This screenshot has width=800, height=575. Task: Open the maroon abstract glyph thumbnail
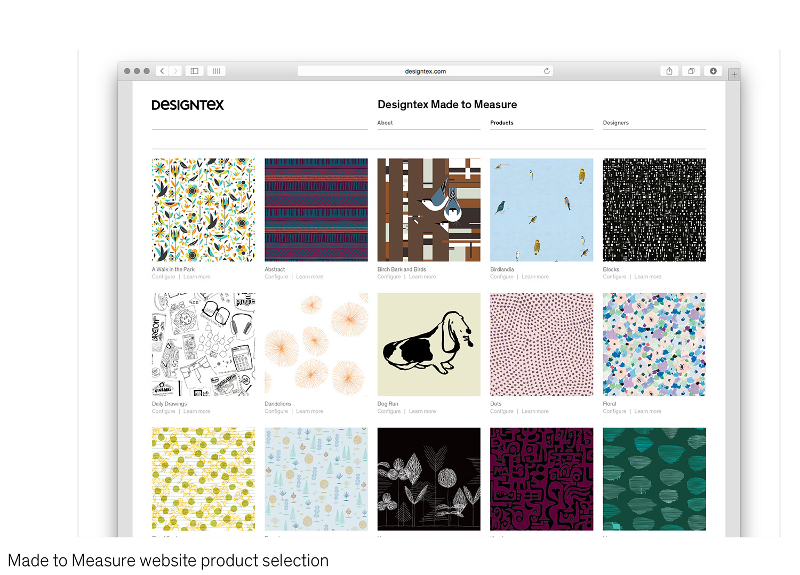542,479
